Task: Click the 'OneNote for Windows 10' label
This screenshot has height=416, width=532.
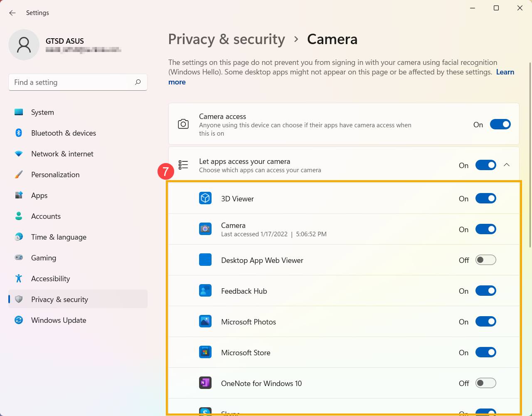Action: 261,383
